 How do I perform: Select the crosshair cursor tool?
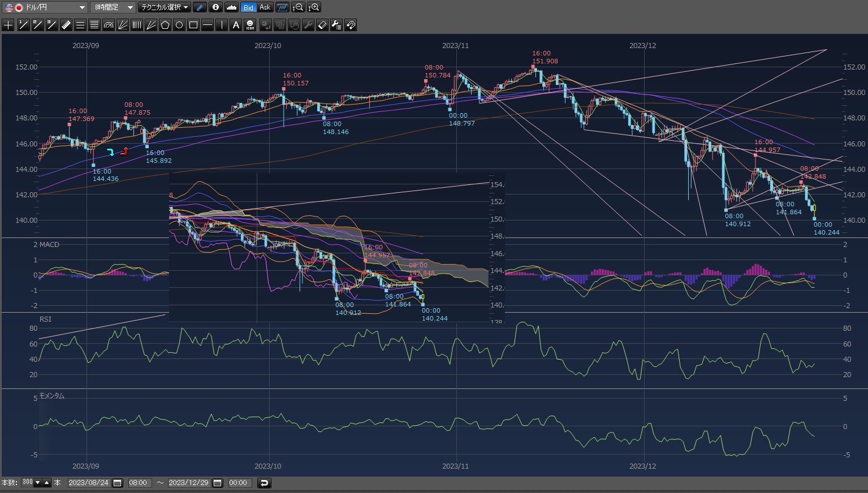pos(8,25)
